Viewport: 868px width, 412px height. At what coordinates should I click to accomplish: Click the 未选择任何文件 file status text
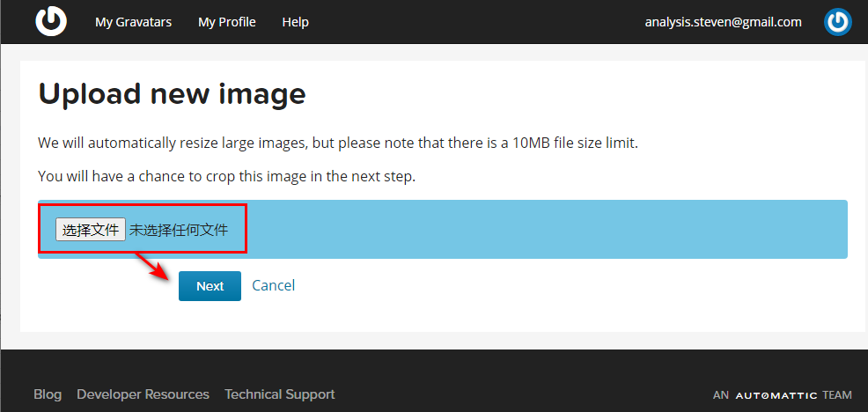[x=179, y=230]
